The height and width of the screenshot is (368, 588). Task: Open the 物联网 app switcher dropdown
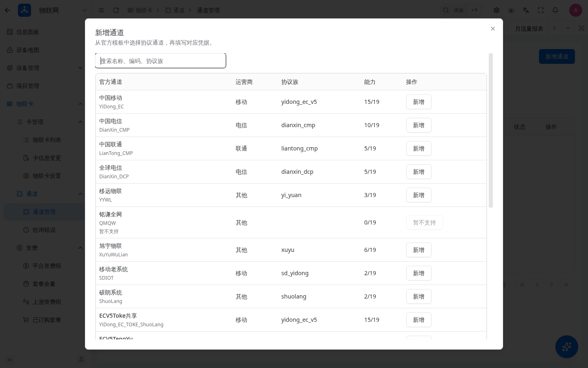(84, 10)
